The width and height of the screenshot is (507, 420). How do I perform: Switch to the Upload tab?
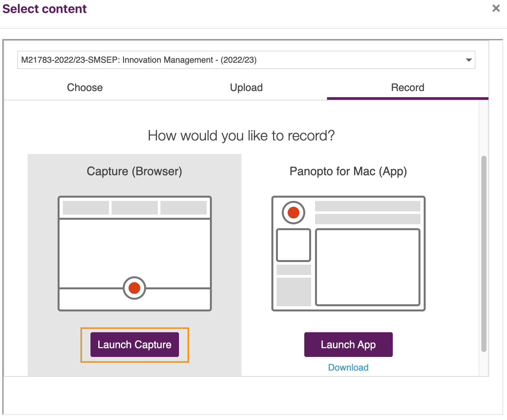point(246,87)
